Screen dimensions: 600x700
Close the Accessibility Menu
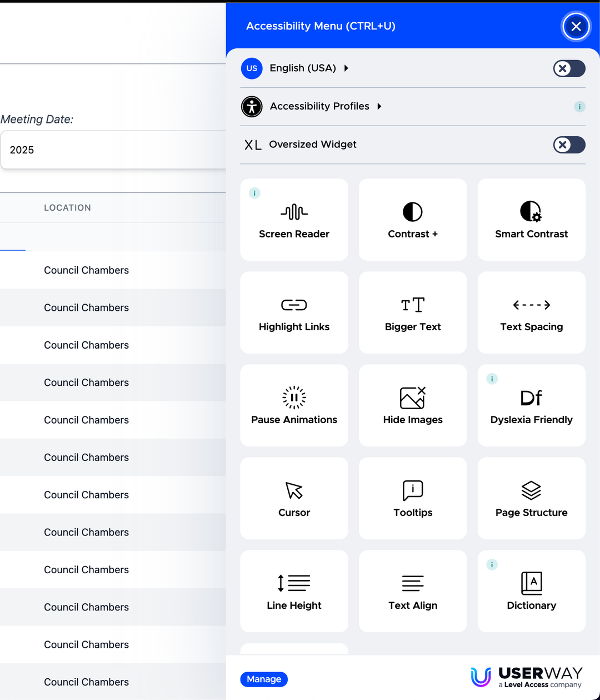pos(576,26)
